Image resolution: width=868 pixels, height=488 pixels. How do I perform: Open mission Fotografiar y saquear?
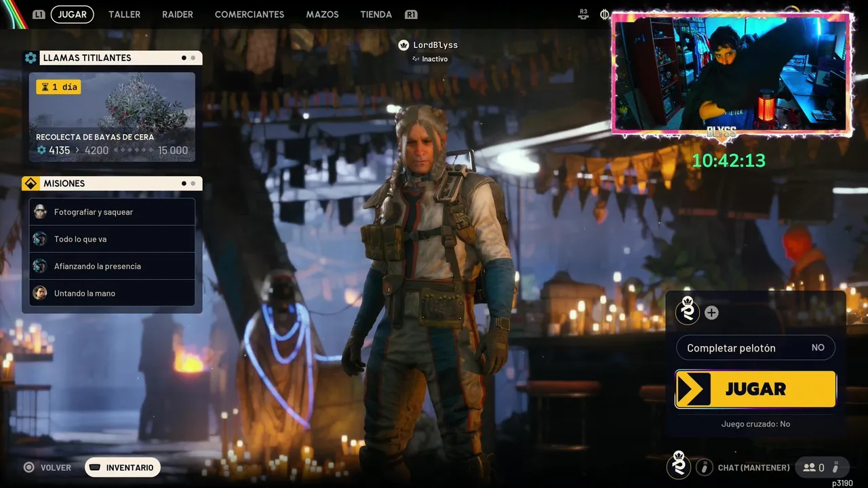(112, 212)
